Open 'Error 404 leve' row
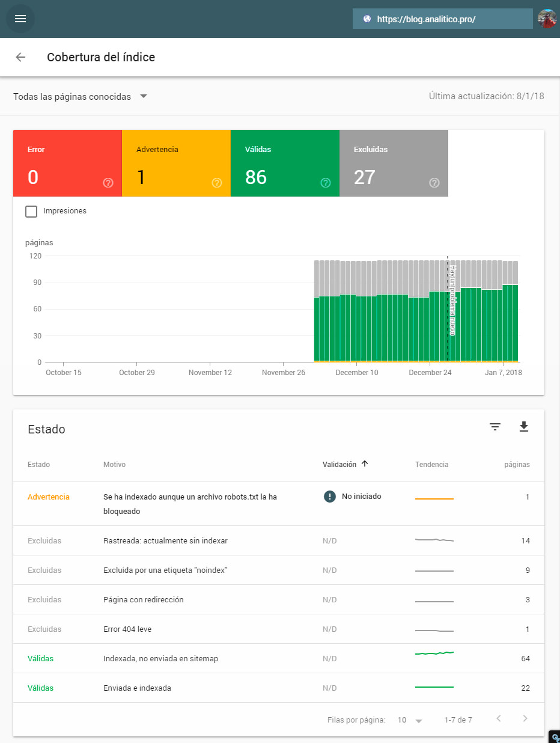Image resolution: width=560 pixels, height=743 pixels. click(x=279, y=629)
